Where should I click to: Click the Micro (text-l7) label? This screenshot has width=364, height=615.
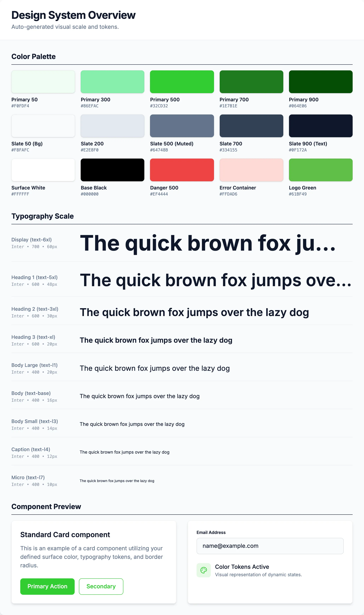(x=28, y=477)
